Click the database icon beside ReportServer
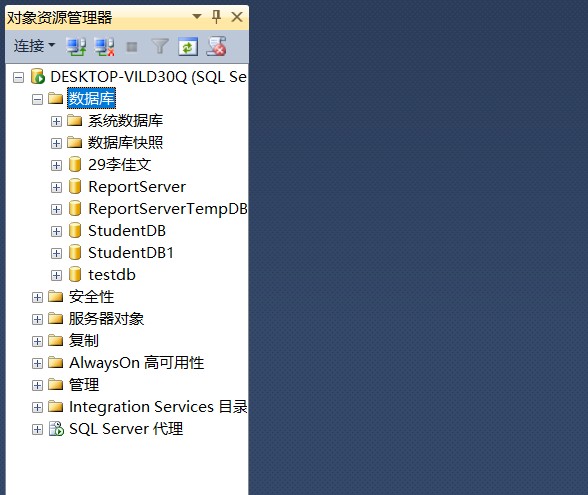Screen dimensions: 588x495 pos(75,186)
